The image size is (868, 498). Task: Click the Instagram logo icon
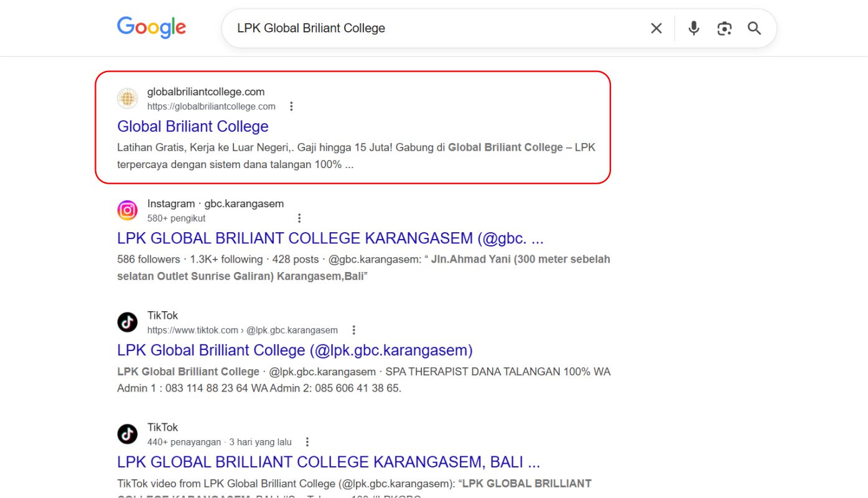[x=128, y=210]
